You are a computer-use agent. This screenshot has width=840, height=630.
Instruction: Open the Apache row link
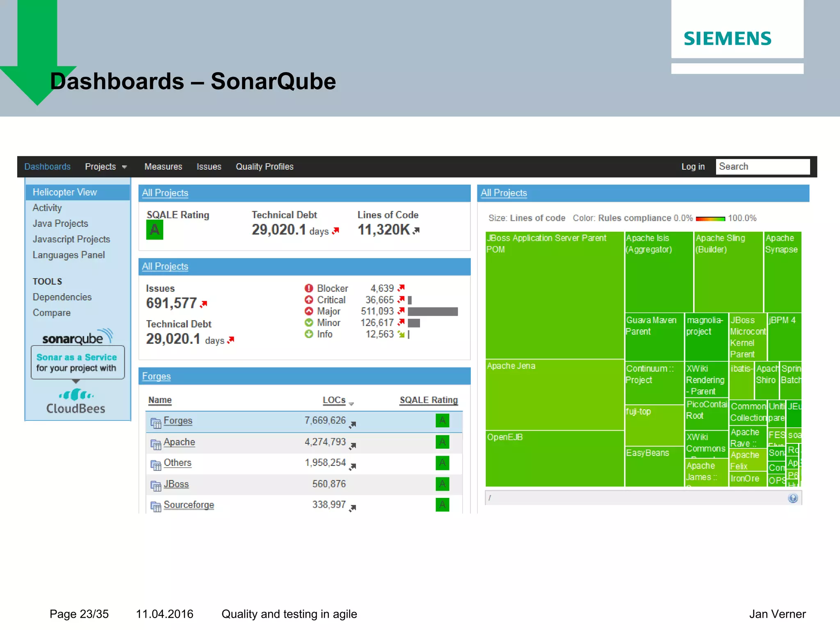click(179, 442)
